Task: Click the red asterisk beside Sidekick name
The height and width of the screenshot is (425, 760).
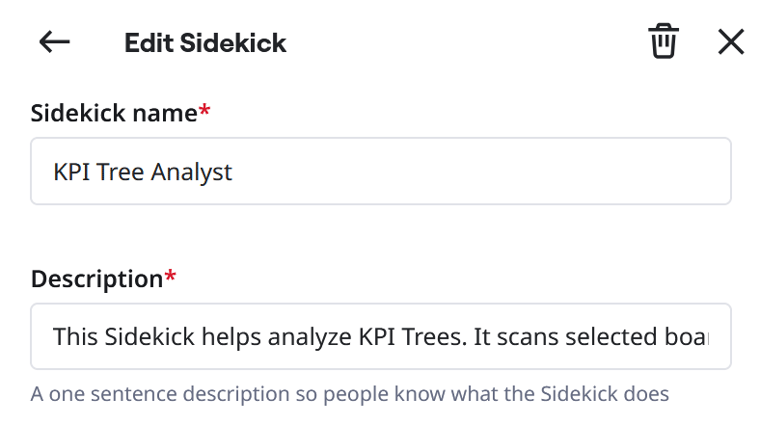Action: tap(205, 112)
